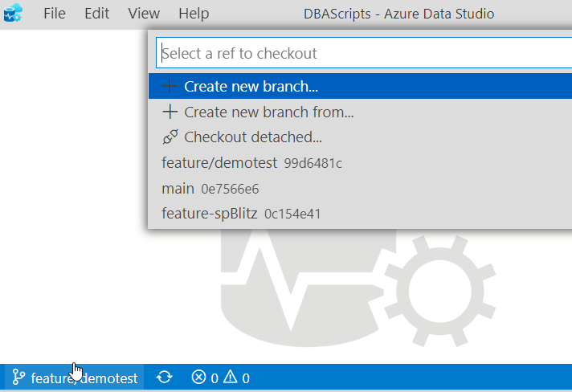Open the Help menu
This screenshot has width=572, height=392.
(194, 14)
